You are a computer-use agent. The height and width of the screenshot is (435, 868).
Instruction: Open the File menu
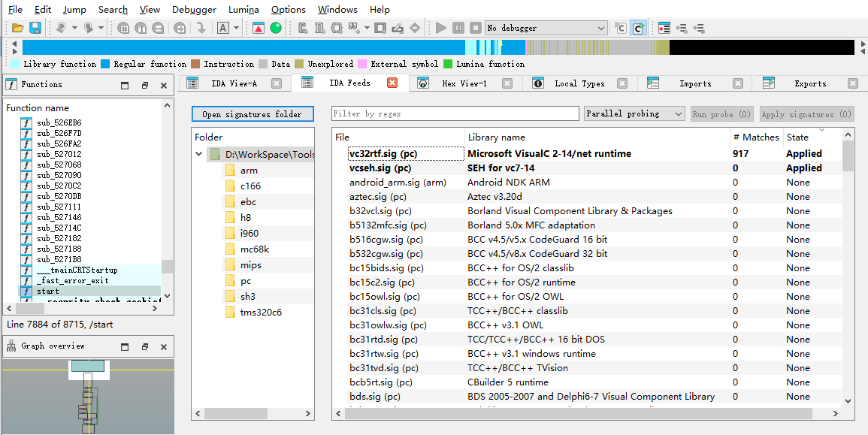click(x=16, y=10)
